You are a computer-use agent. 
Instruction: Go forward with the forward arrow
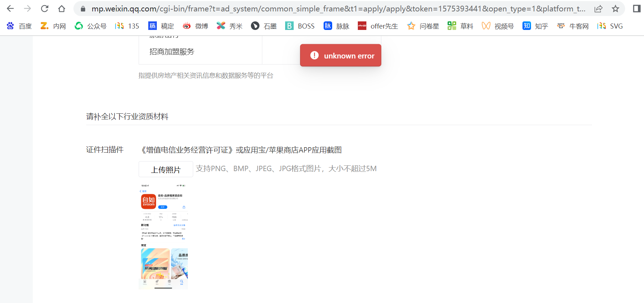point(27,9)
